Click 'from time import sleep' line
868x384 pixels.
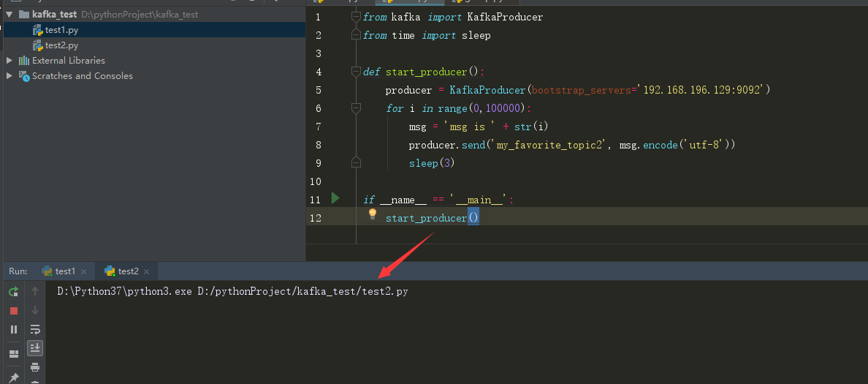coord(427,35)
